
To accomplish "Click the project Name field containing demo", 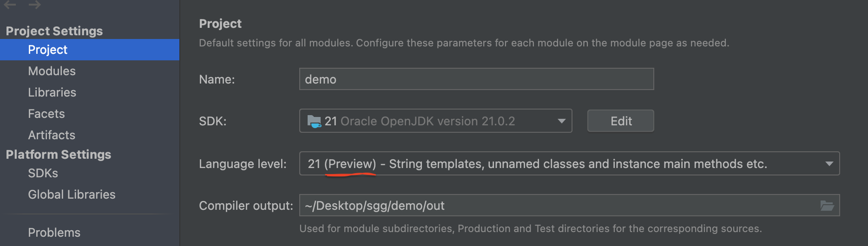I will [x=476, y=79].
